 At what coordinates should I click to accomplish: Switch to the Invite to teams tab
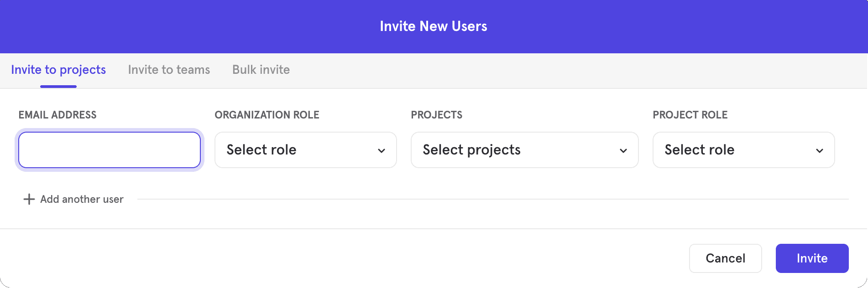pyautogui.click(x=169, y=70)
